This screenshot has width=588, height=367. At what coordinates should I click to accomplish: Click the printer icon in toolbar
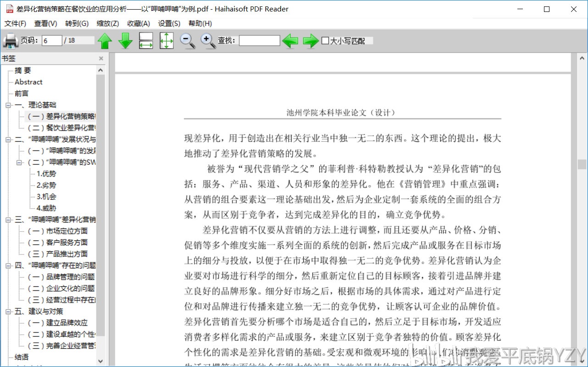pyautogui.click(x=11, y=41)
